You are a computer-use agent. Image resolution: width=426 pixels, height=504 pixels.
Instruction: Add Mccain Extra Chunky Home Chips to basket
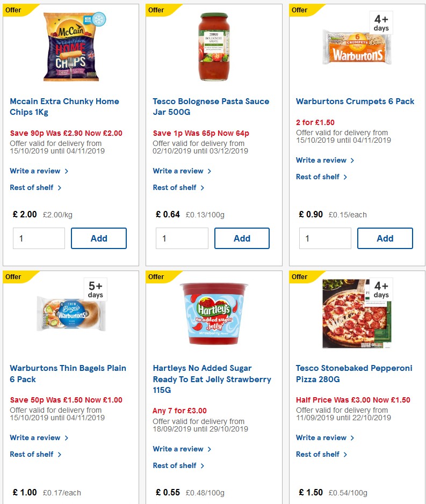[99, 238]
